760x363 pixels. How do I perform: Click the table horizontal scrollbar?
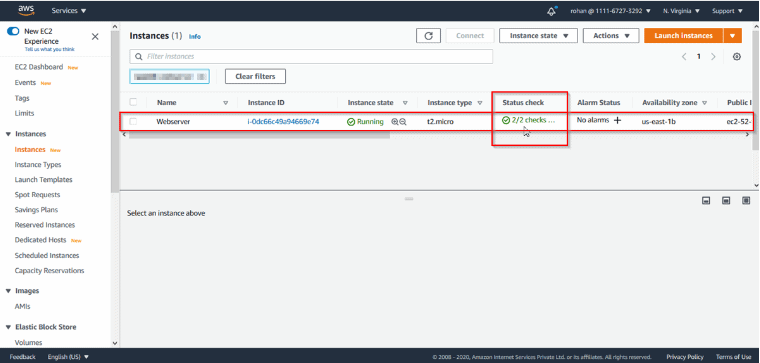[x=260, y=135]
